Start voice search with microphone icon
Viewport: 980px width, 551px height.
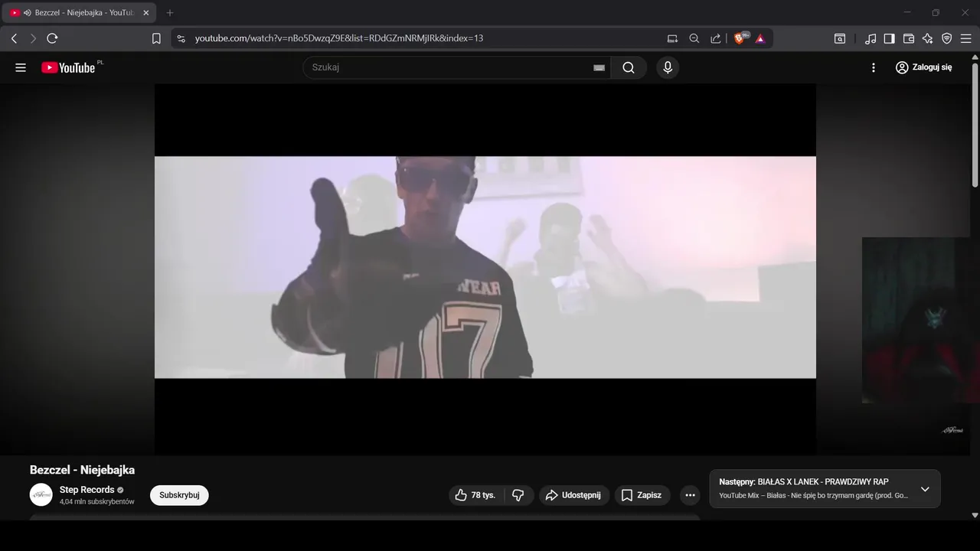tap(668, 67)
